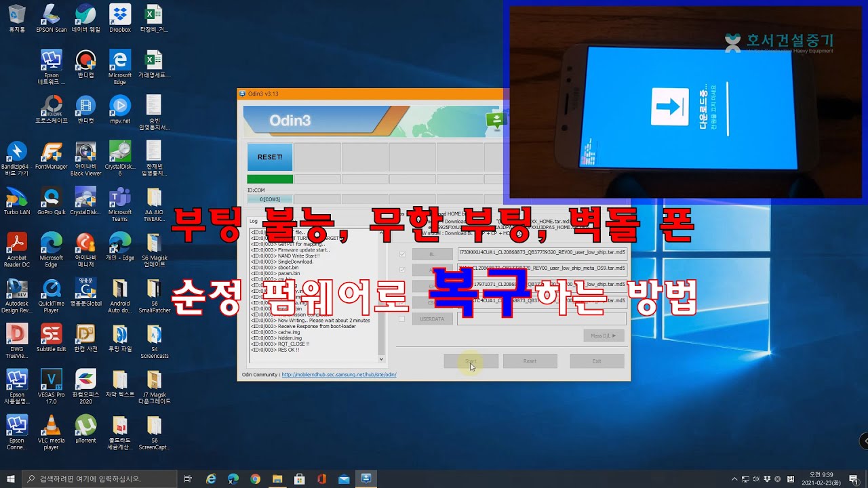
Task: Click the USERDATA file button
Action: click(x=432, y=319)
